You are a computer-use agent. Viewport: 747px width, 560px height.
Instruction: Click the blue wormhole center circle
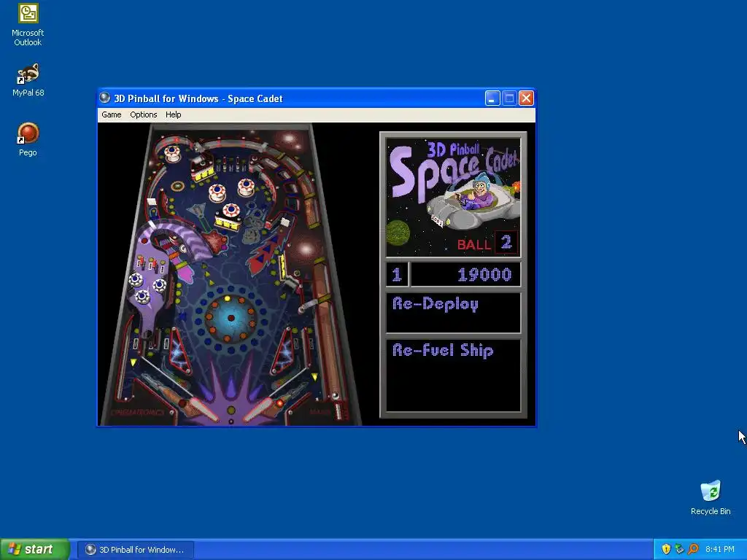pyautogui.click(x=231, y=318)
